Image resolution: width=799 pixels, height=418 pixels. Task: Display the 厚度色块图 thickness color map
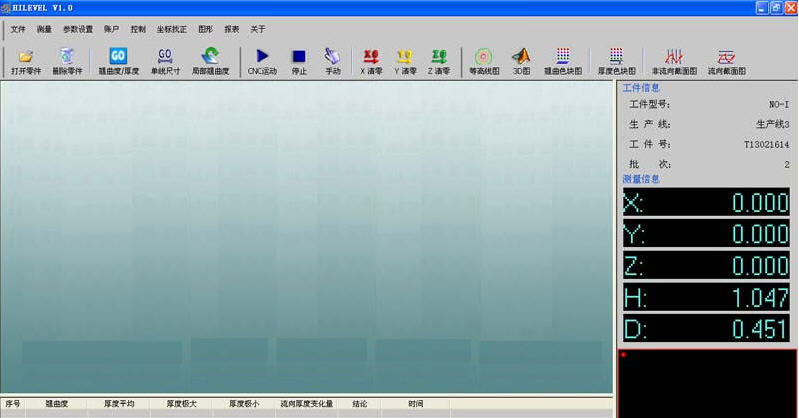click(x=617, y=62)
